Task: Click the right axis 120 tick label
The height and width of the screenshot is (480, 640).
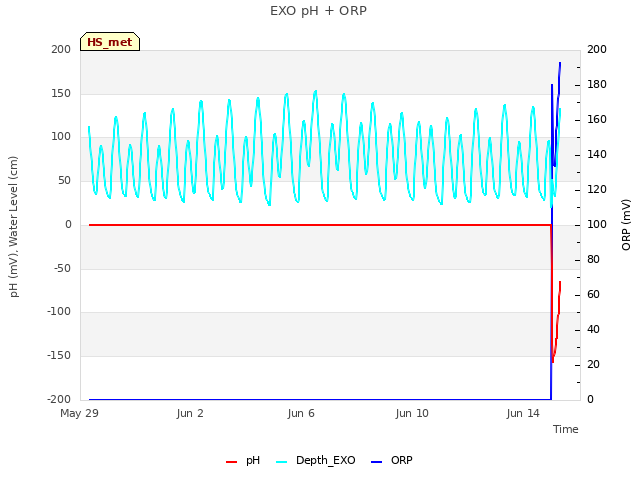Action: 597,190
